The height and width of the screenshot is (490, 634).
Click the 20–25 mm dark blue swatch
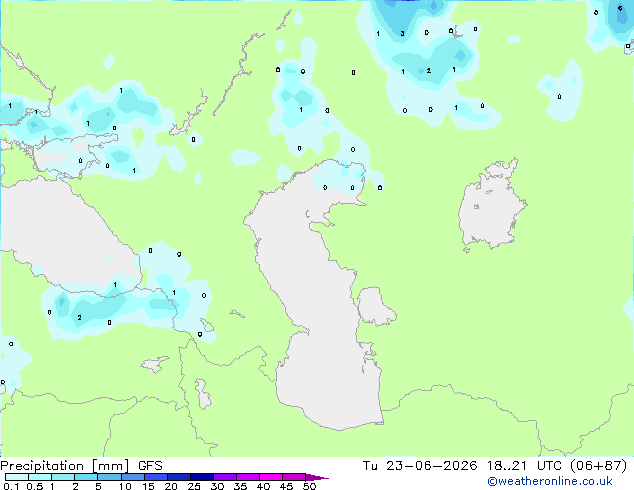(x=179, y=477)
